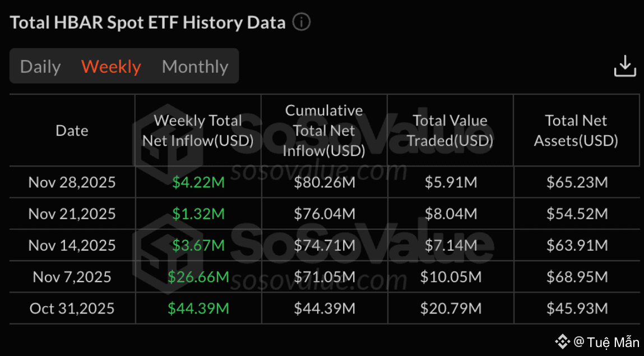The width and height of the screenshot is (644, 356).
Task: Click the Nov 14,2025 date cell
Action: coord(72,245)
